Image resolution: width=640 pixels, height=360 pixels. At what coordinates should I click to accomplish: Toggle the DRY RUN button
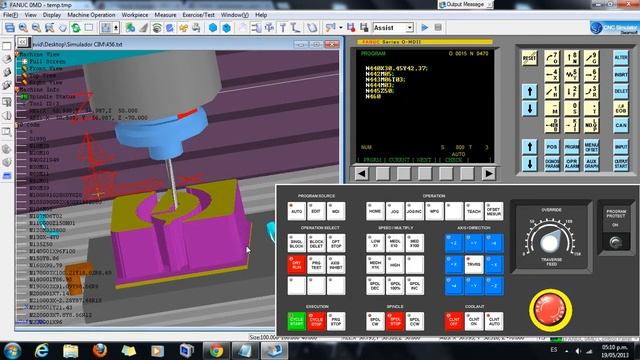click(296, 264)
